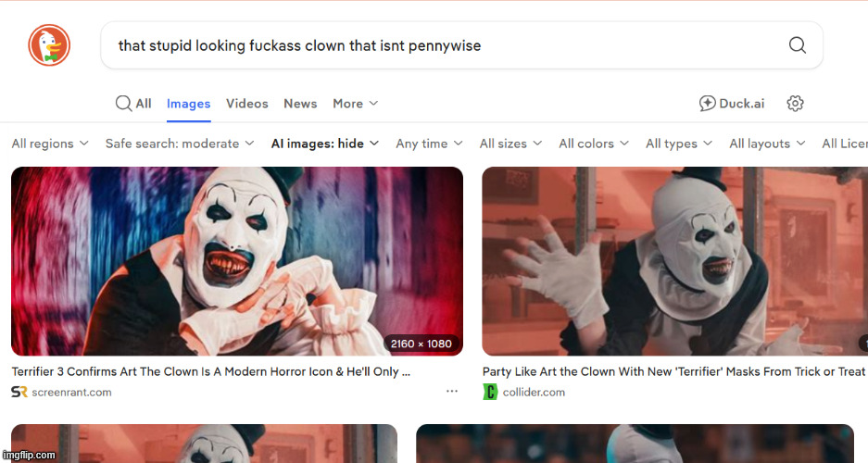This screenshot has height=463, width=868.
Task: Switch to the Videos tab
Action: pyautogui.click(x=247, y=104)
